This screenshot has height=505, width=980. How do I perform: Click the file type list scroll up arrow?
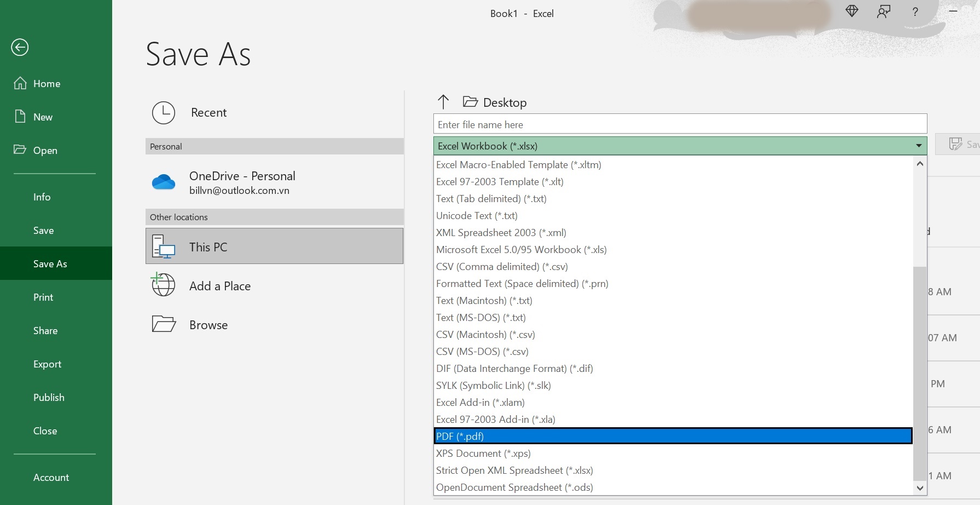920,163
